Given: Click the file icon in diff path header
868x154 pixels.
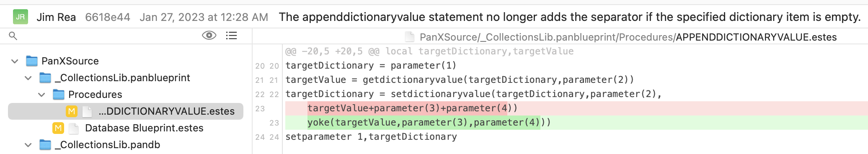Looking at the screenshot, I should click(x=410, y=37).
